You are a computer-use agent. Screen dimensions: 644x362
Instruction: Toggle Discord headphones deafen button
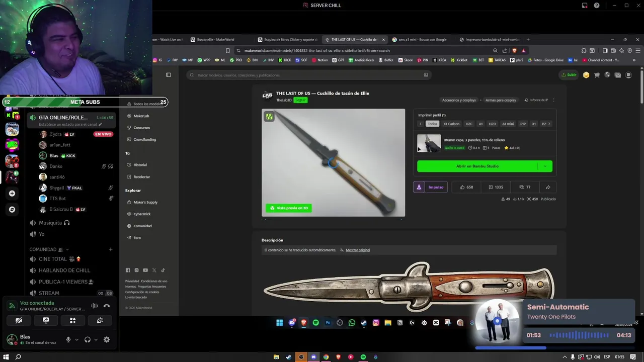tap(88, 340)
